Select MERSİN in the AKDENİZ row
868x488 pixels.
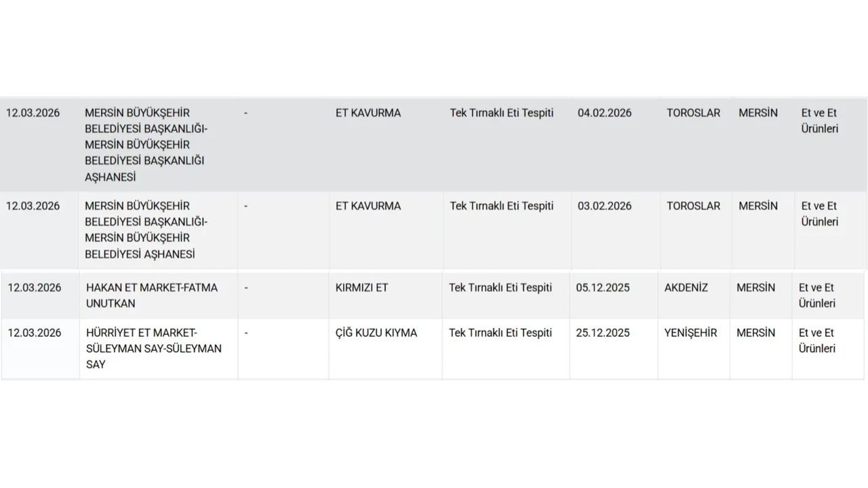click(755, 288)
